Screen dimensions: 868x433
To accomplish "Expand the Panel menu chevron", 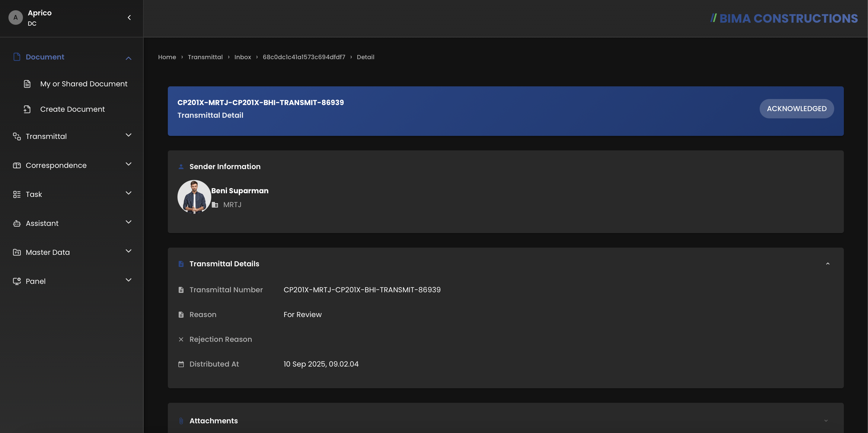I will (128, 280).
